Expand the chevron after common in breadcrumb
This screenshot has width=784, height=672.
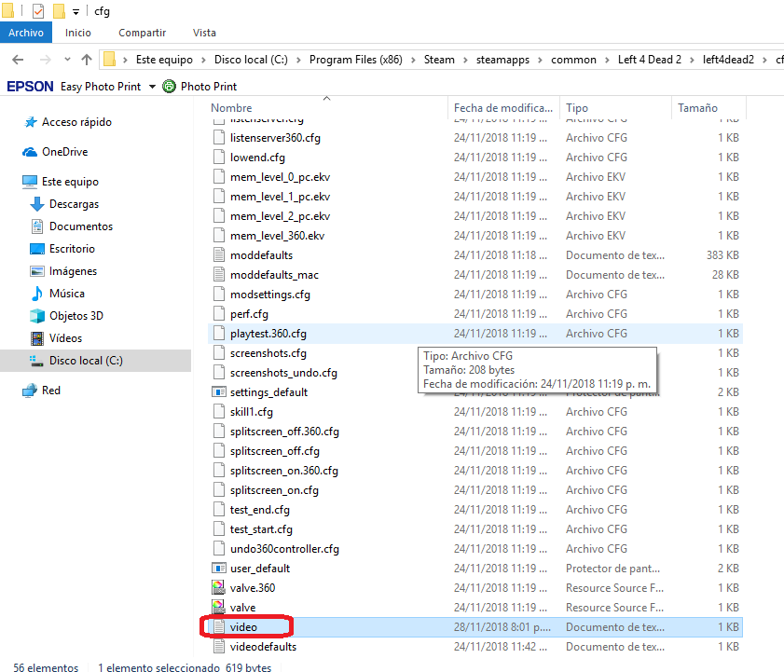click(607, 60)
